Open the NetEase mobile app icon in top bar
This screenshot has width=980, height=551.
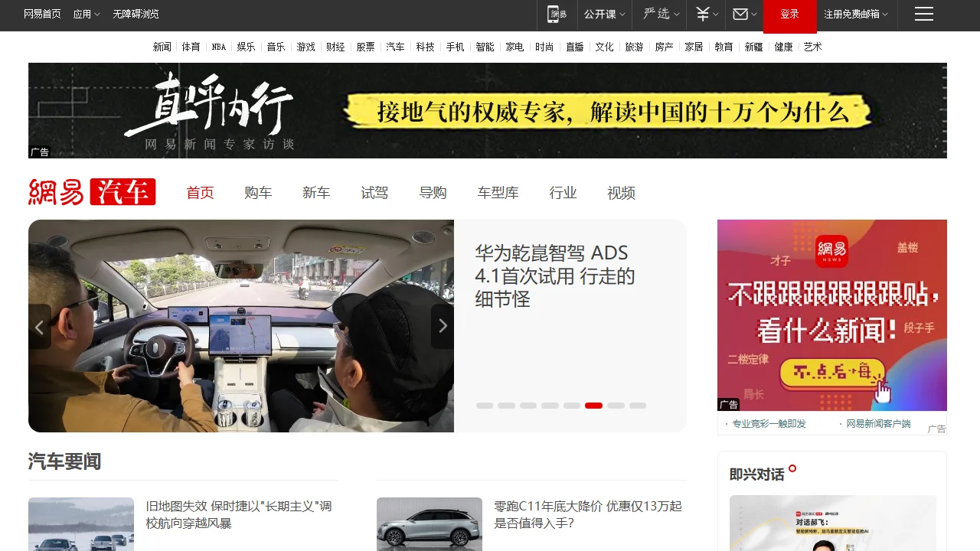click(556, 15)
